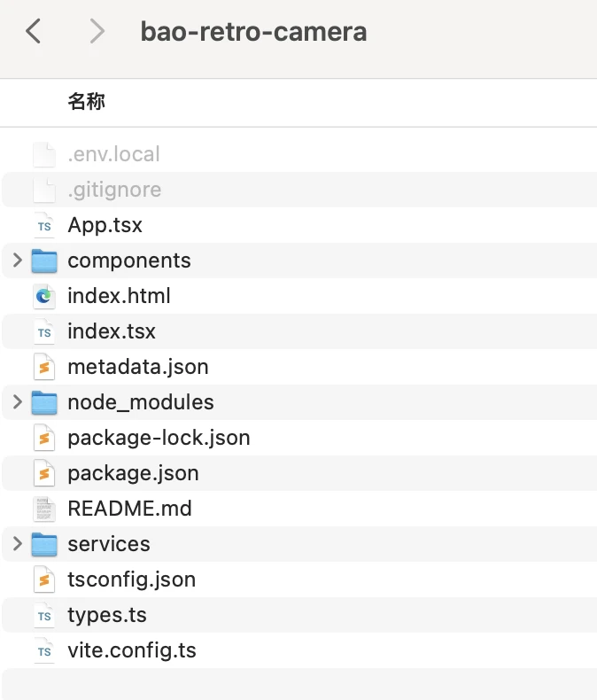Screen dimensions: 597x700
Task: Select the vite.config.ts file name
Action: 132,650
